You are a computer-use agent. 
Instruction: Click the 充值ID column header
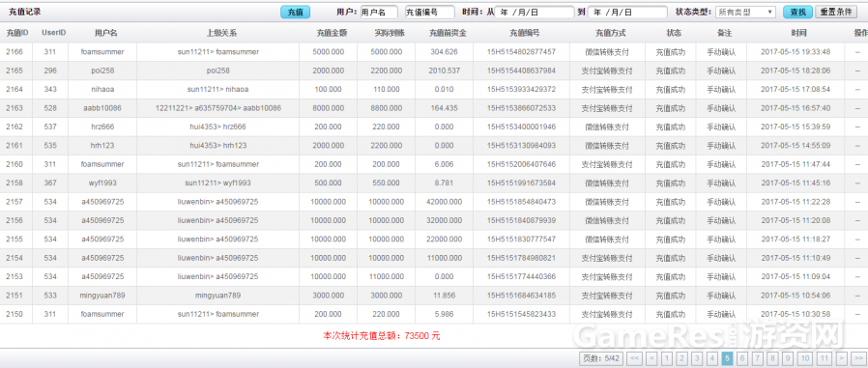click(16, 33)
